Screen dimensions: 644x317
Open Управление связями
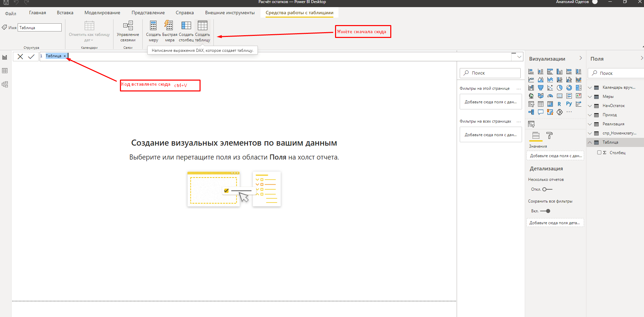(128, 31)
